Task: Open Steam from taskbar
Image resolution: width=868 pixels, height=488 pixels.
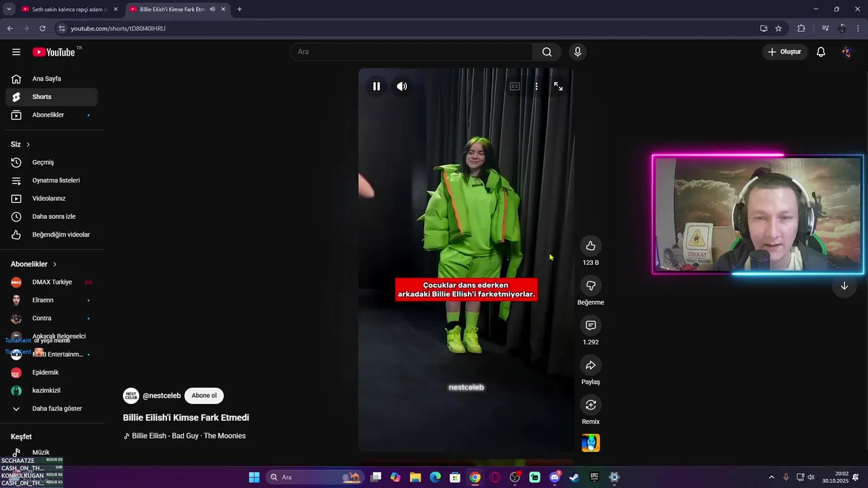Action: [x=574, y=477]
